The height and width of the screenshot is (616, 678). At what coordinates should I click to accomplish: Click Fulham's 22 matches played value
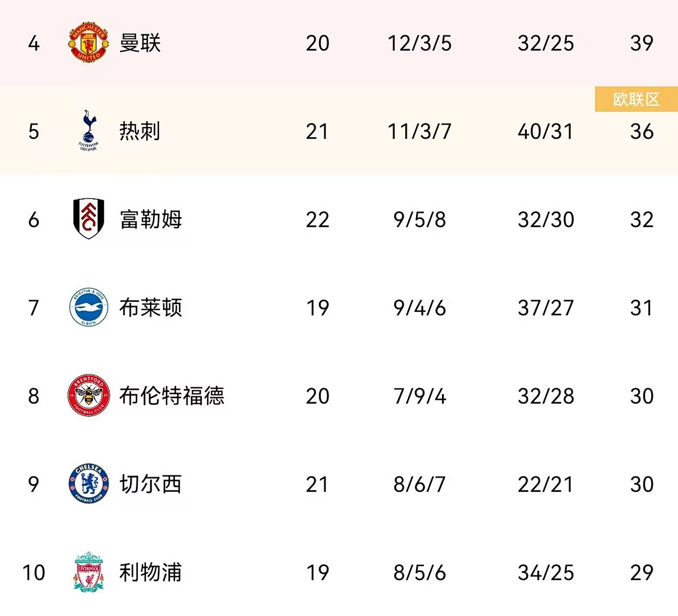coord(317,220)
